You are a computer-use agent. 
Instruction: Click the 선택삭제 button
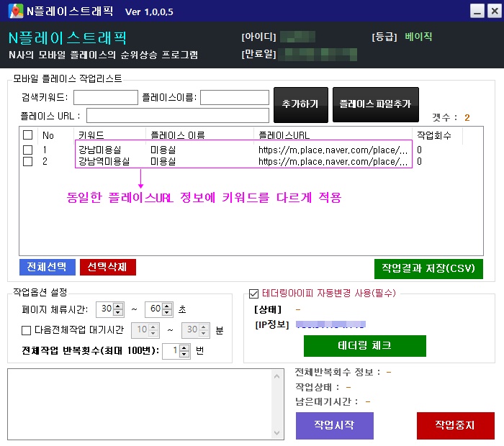point(108,267)
